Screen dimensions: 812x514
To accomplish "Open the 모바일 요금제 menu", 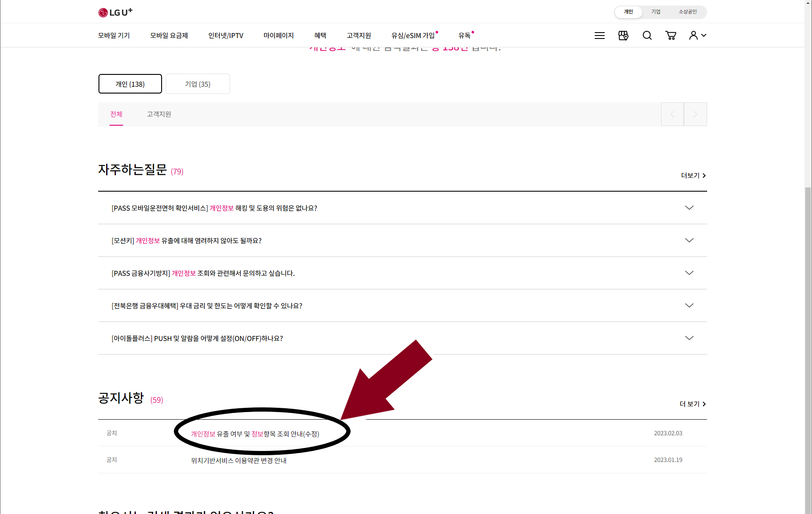I will click(x=169, y=36).
